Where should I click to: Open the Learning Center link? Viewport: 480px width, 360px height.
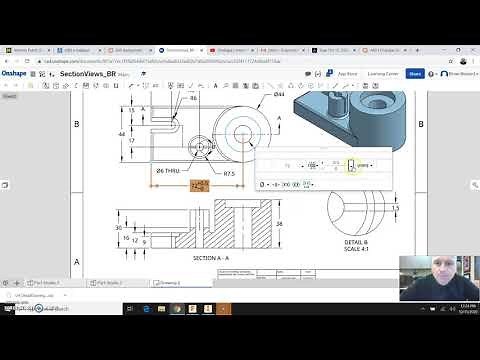point(383,74)
